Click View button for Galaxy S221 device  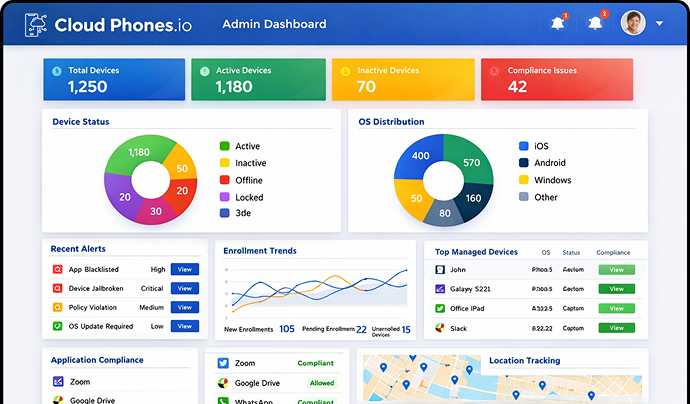(x=617, y=289)
